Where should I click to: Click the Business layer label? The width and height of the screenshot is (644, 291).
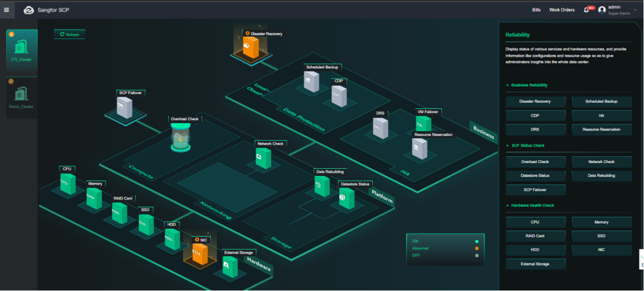(483, 131)
